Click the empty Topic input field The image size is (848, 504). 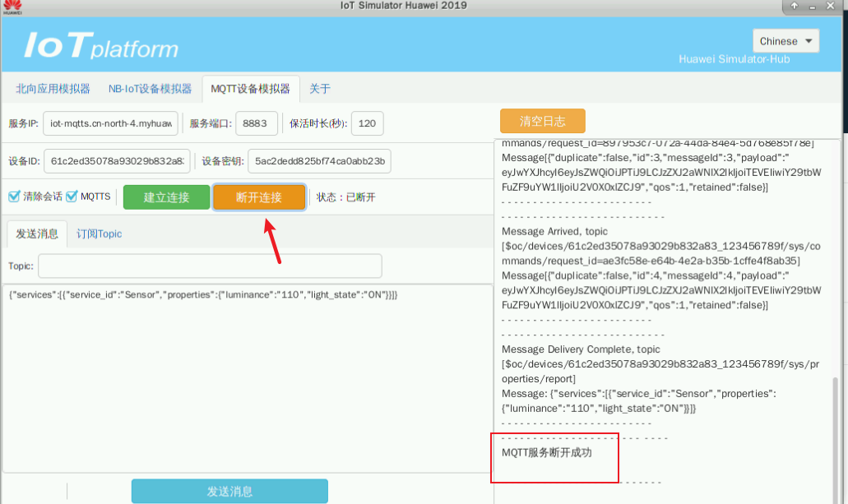[210, 266]
